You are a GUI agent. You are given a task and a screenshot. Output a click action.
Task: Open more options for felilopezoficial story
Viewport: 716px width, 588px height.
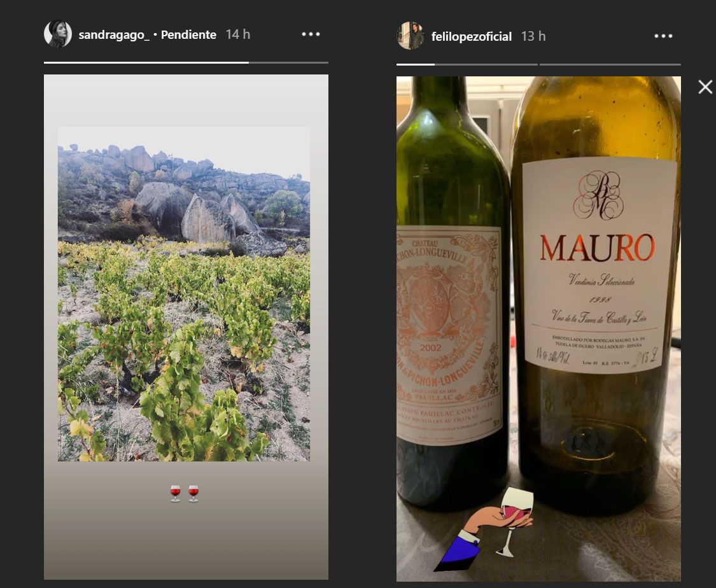tap(663, 36)
